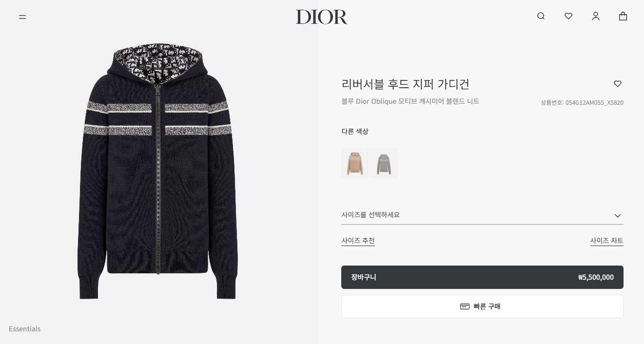Screen dimensions: 644x344
Task: Click the Essentials label
Action: tap(25, 329)
